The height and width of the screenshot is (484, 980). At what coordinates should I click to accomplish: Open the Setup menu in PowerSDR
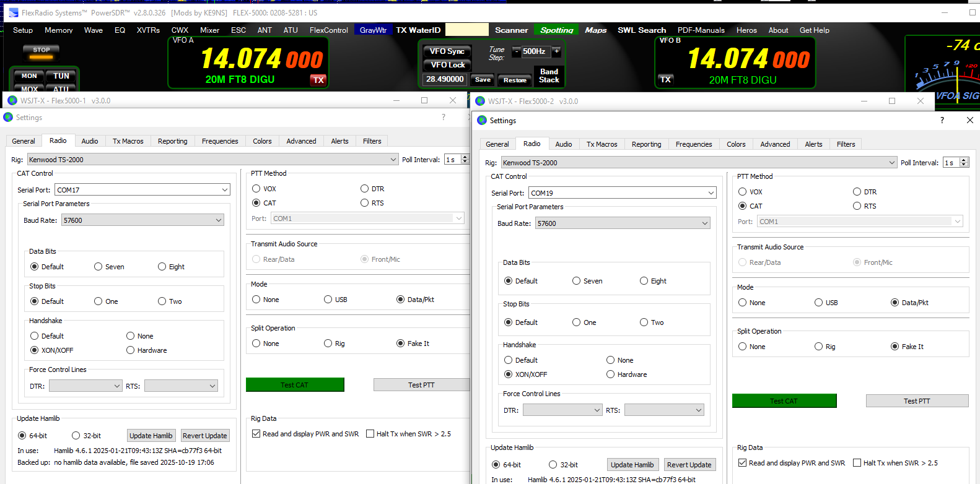pos(23,30)
